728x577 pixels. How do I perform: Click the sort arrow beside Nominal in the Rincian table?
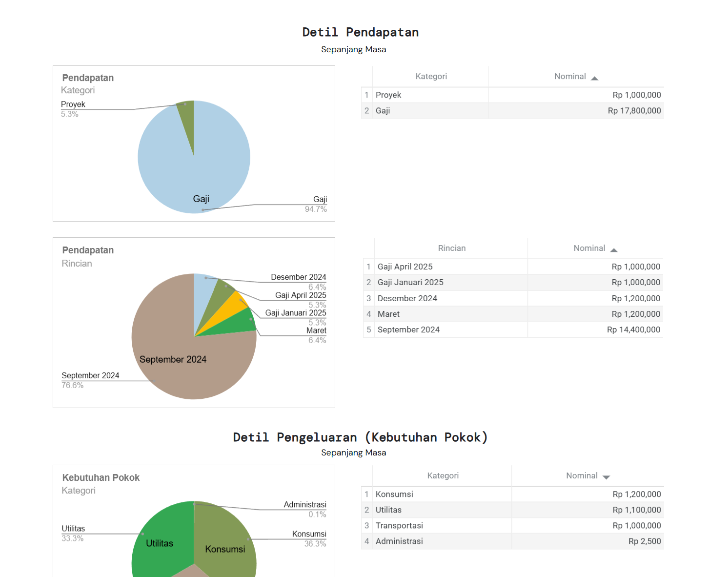[614, 250]
